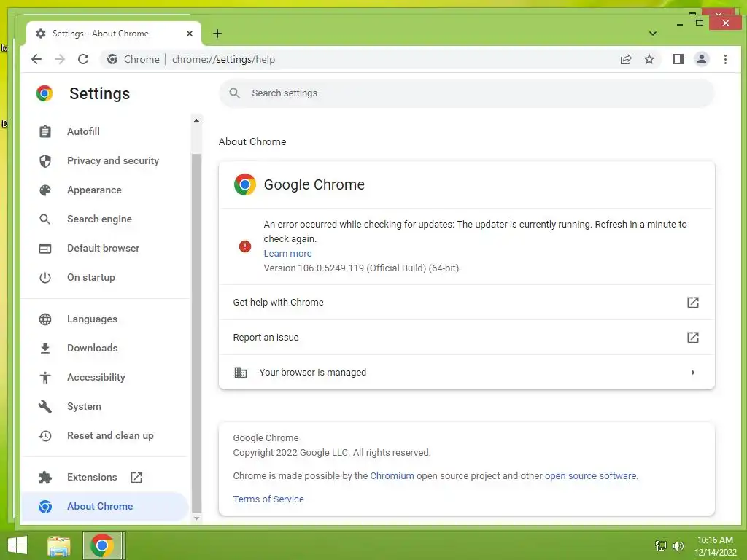The width and height of the screenshot is (747, 560).
Task: Click the volume speaker tray icon
Action: coord(678,545)
